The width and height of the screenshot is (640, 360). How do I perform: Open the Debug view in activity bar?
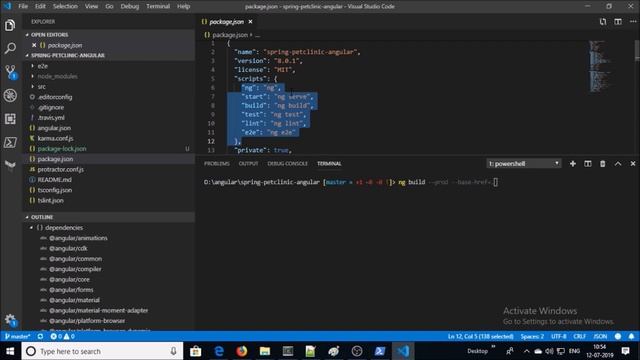(x=10, y=96)
